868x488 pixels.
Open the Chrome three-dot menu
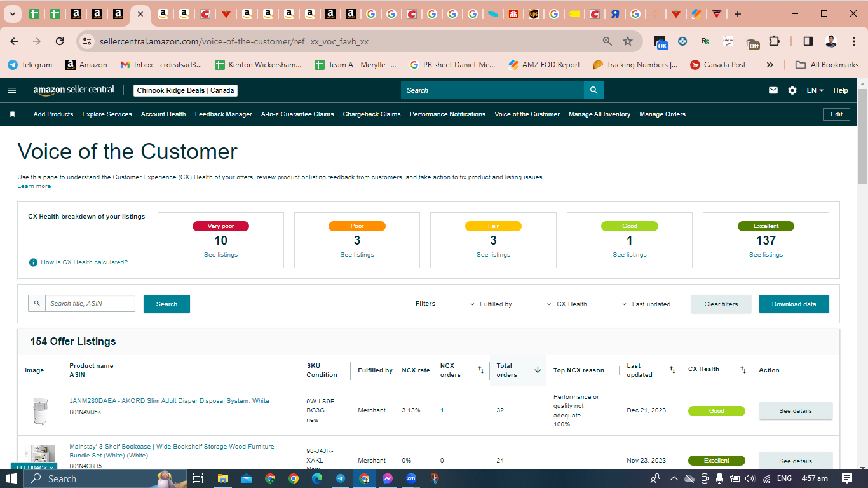[853, 41]
